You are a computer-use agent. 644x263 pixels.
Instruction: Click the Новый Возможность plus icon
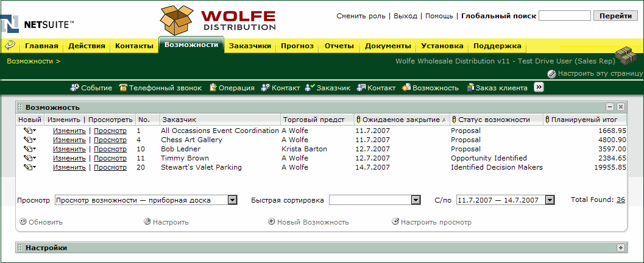[x=271, y=222]
